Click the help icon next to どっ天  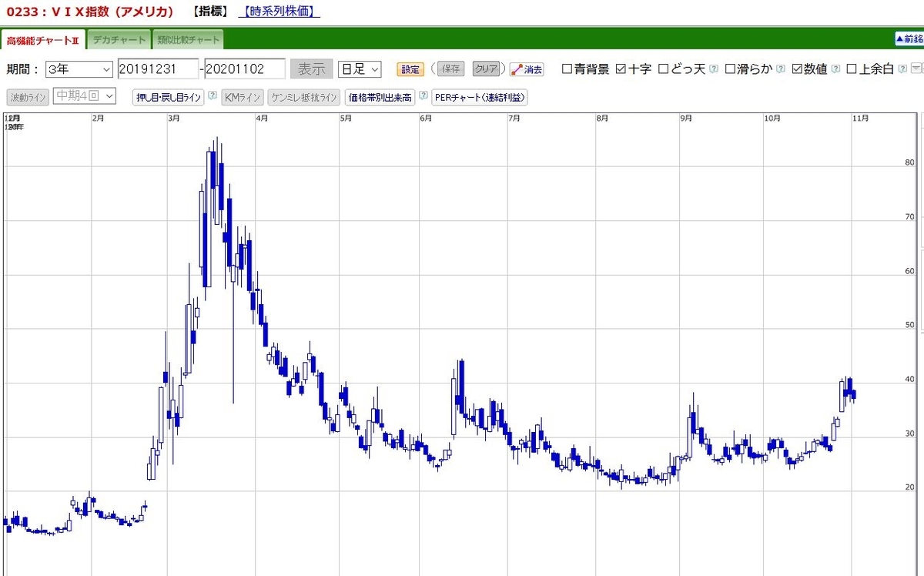click(714, 69)
